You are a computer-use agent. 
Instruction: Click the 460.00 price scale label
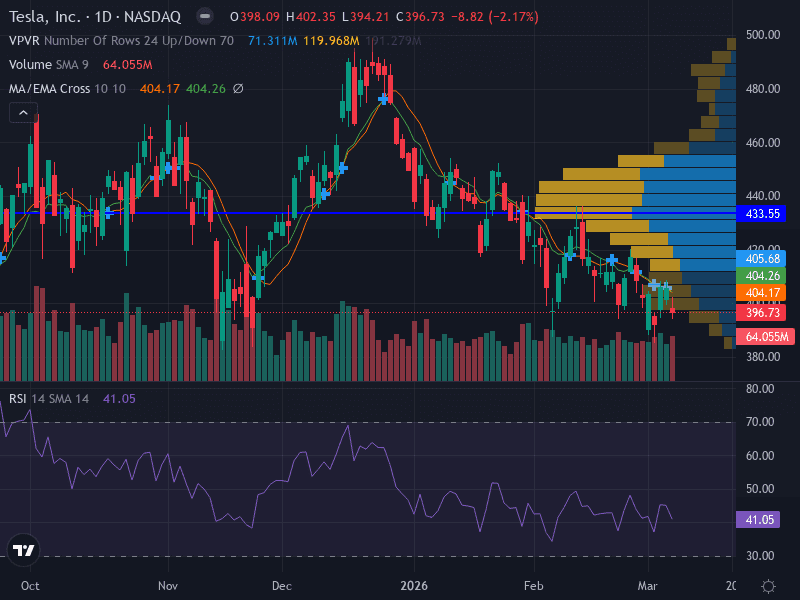tap(763, 143)
